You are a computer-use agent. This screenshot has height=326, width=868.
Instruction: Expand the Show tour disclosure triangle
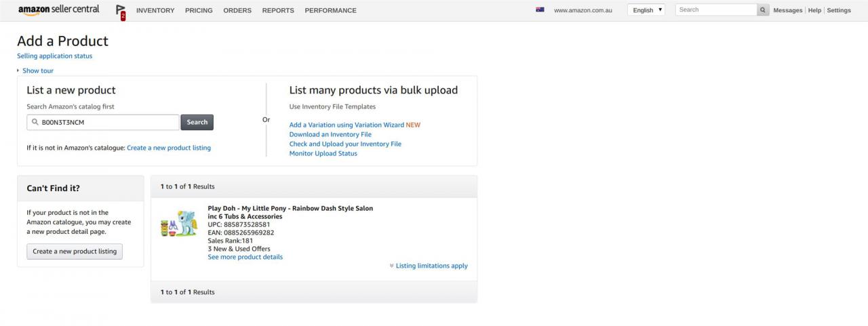18,70
